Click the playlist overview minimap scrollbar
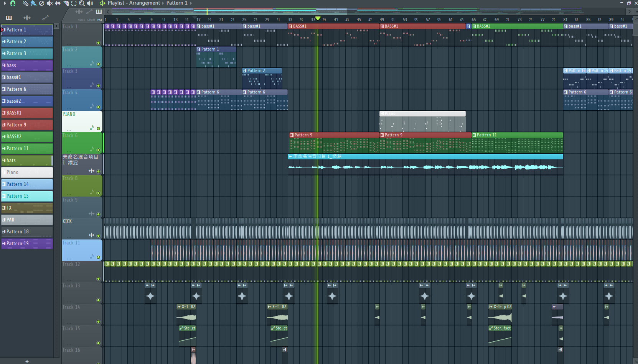 (x=345, y=11)
